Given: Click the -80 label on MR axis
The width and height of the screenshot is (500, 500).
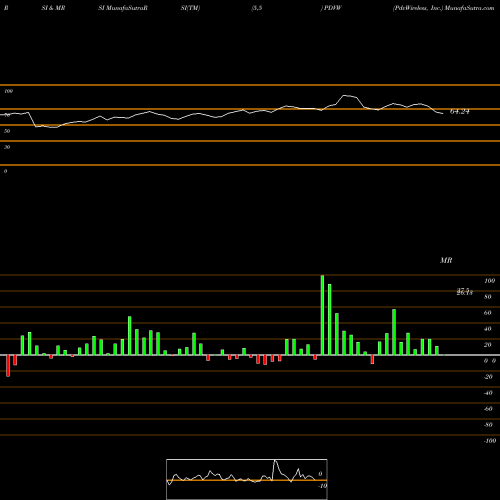Looking at the screenshot, I should [488, 425].
